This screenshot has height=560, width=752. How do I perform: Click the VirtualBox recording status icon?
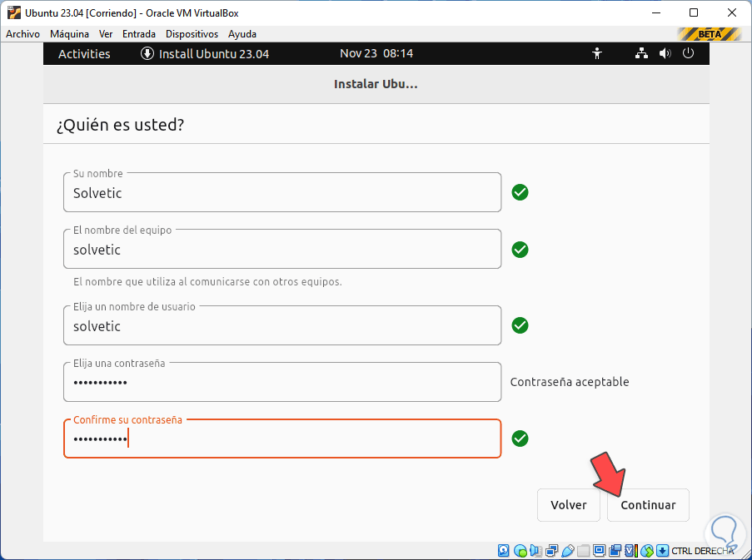coord(615,550)
